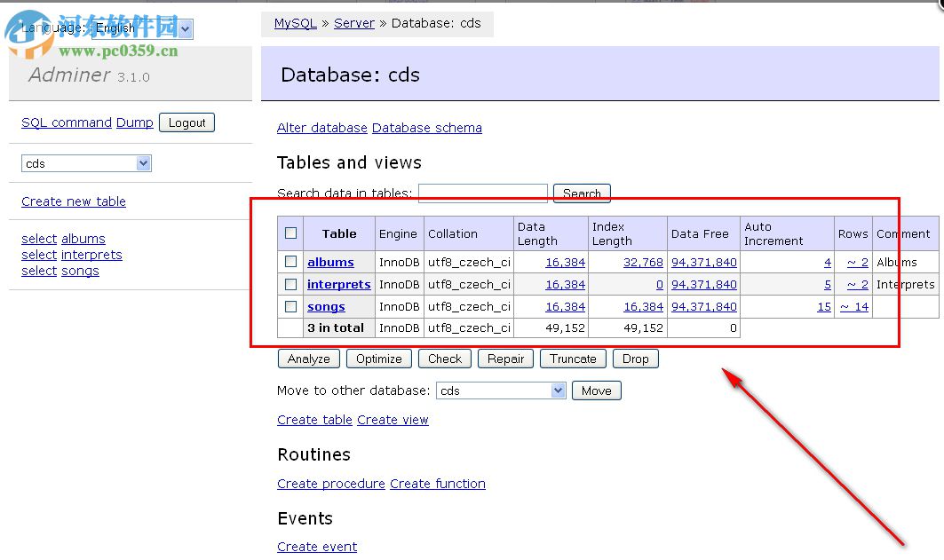944x560 pixels.
Task: Click songs Data Length value 16,384
Action: click(566, 307)
